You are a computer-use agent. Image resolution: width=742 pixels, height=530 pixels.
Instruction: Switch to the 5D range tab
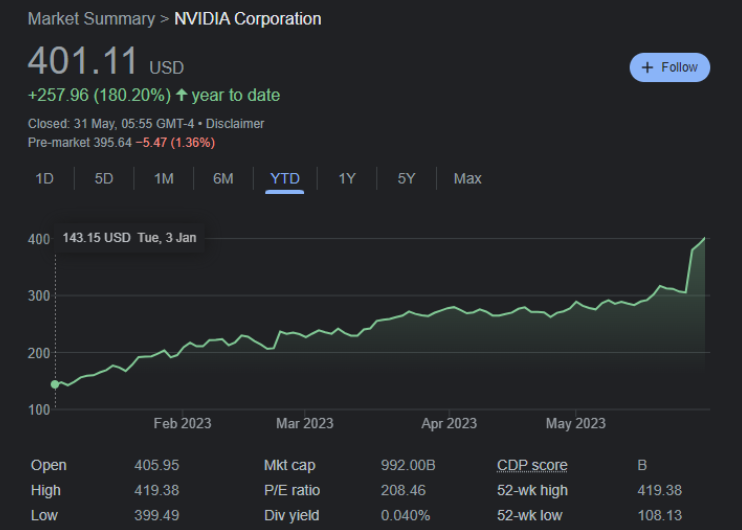[104, 178]
